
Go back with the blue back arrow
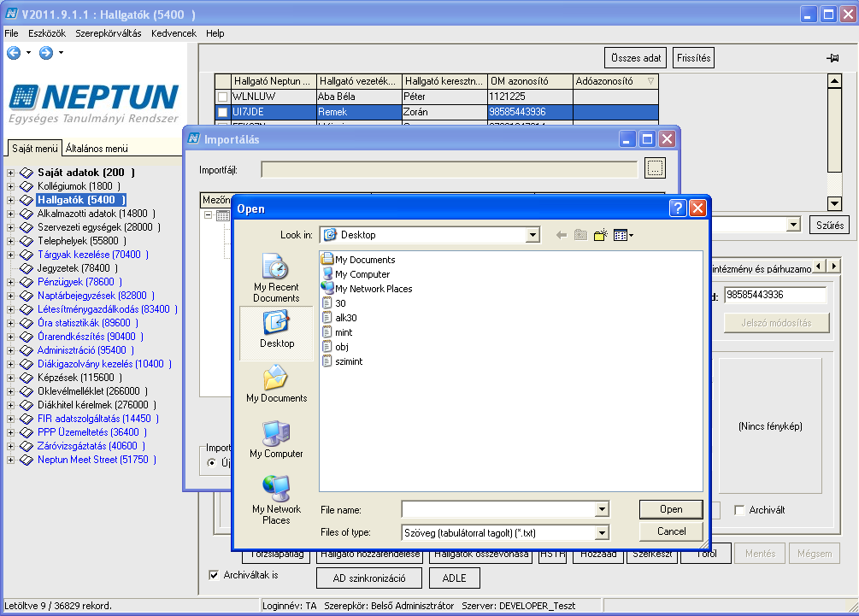(14, 53)
